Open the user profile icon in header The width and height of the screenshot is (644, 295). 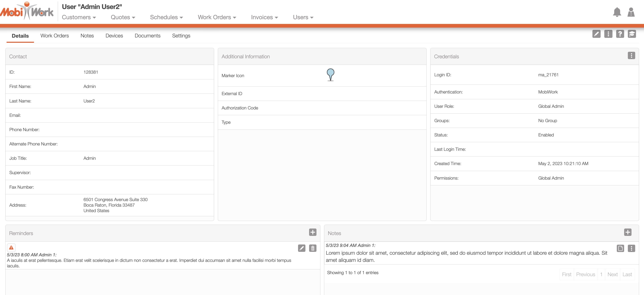tap(631, 12)
